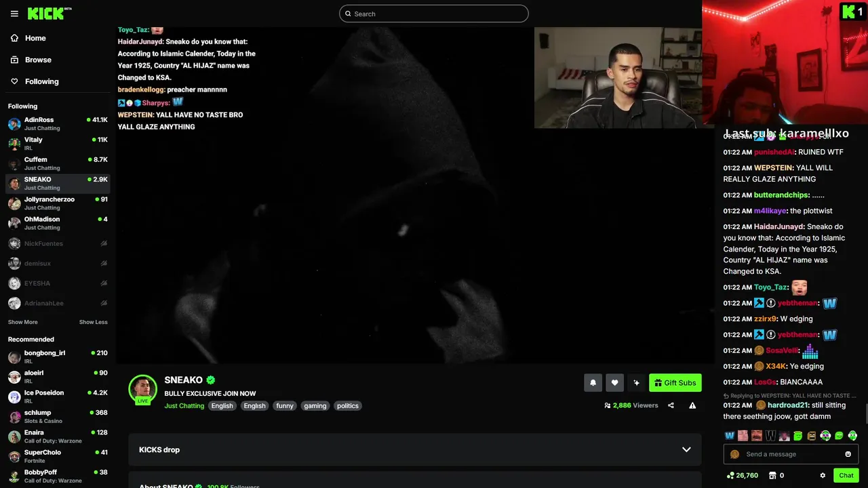The width and height of the screenshot is (868, 488).
Task: Click Show More under Following
Action: tap(23, 322)
